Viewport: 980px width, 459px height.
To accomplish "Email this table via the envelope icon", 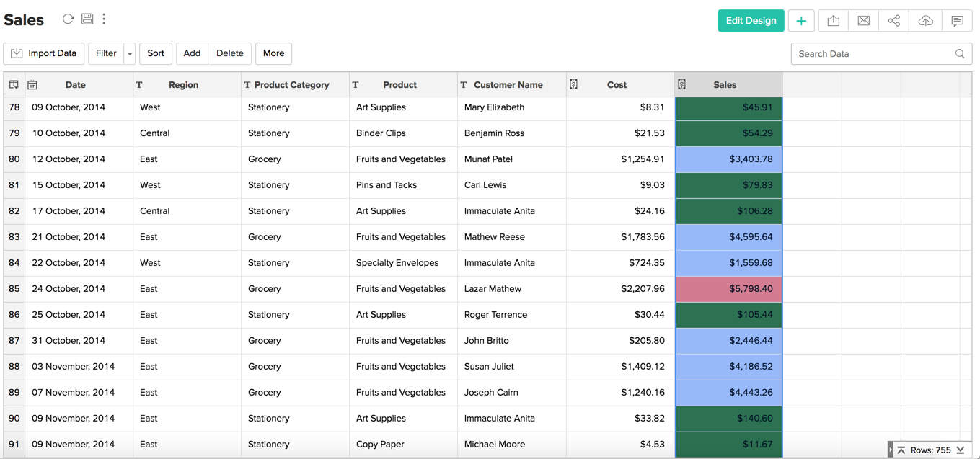I will [863, 20].
